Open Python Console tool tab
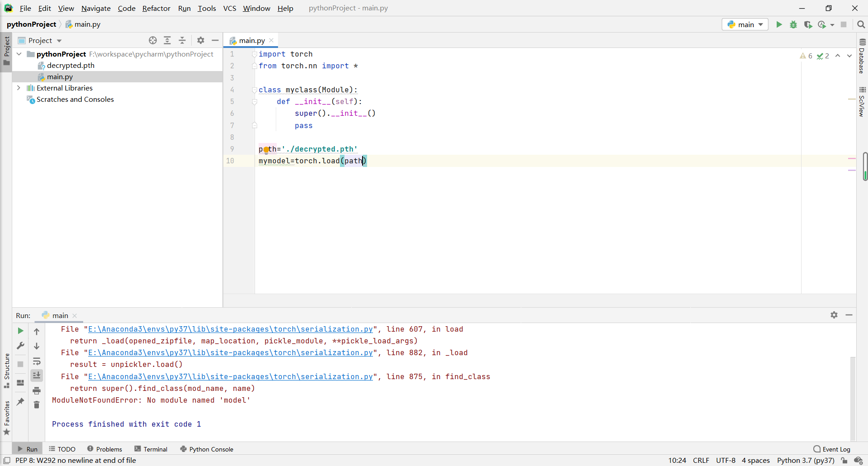 point(207,449)
